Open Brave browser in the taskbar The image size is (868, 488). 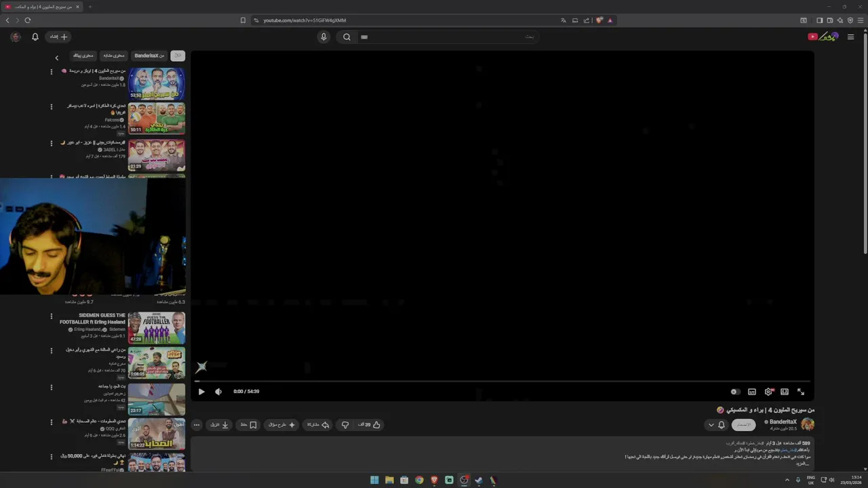[x=434, y=480]
